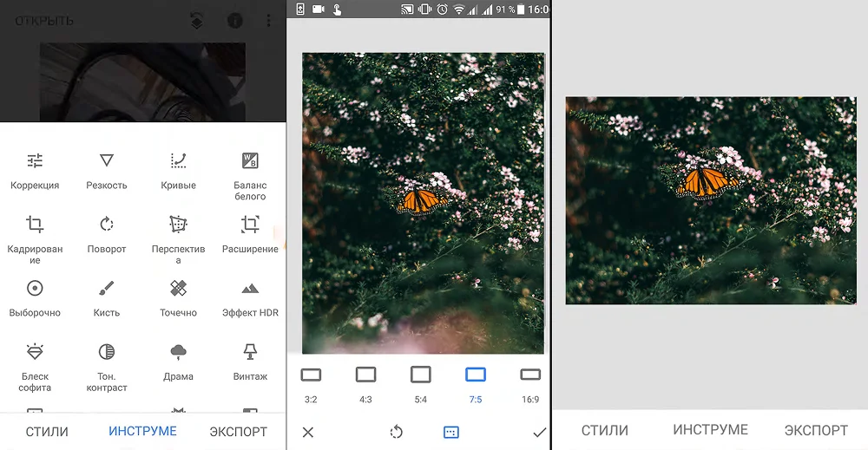Screen dimensions: 868x450
Task: Select the Резкость sharpness tool
Action: coord(106,172)
